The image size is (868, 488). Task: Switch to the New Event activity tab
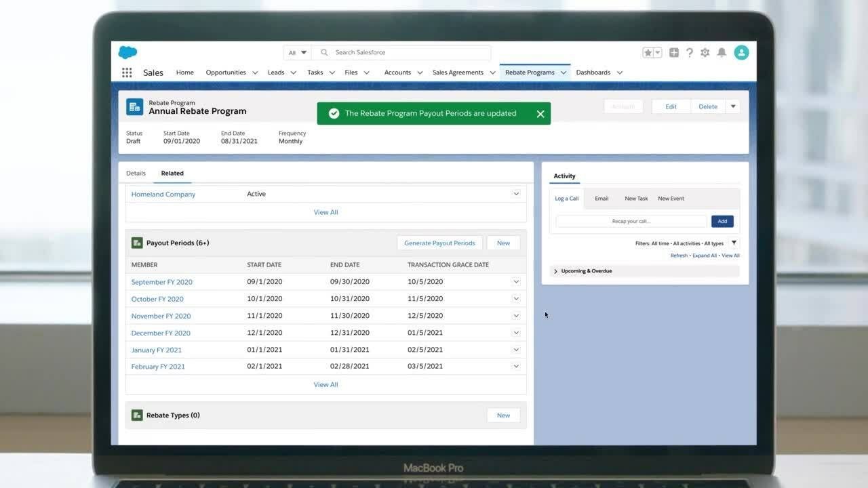pos(671,199)
